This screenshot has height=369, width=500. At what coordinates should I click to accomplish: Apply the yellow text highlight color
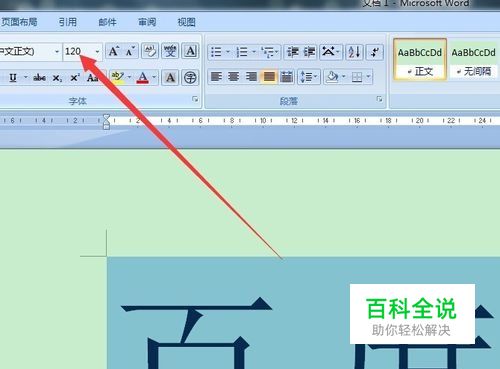click(x=117, y=77)
